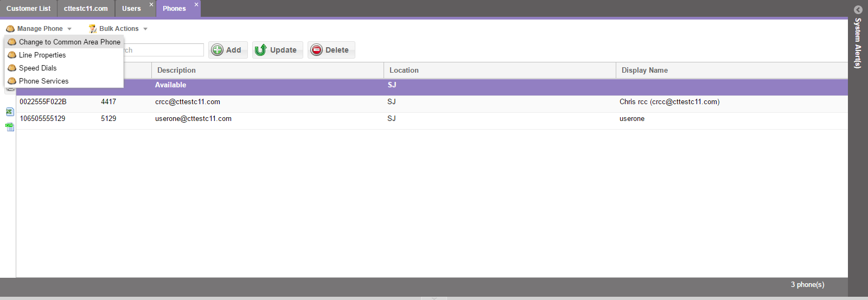Click SJ location in userone row
The height and width of the screenshot is (300, 868).
[x=392, y=119]
